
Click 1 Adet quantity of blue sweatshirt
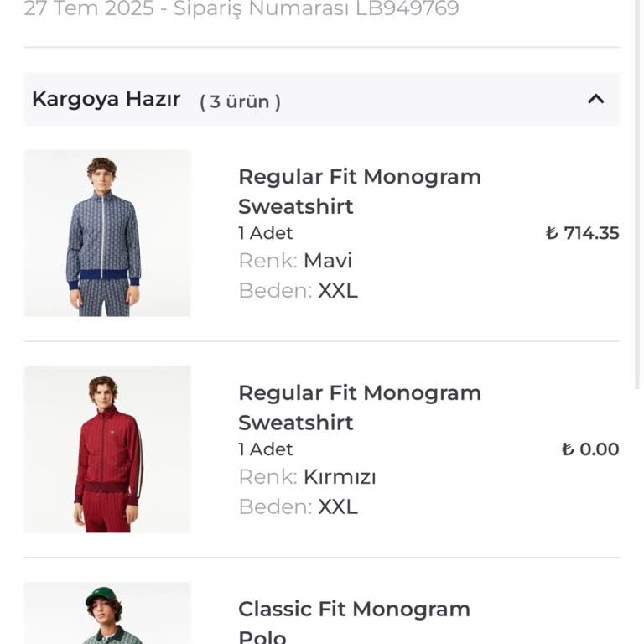266,233
